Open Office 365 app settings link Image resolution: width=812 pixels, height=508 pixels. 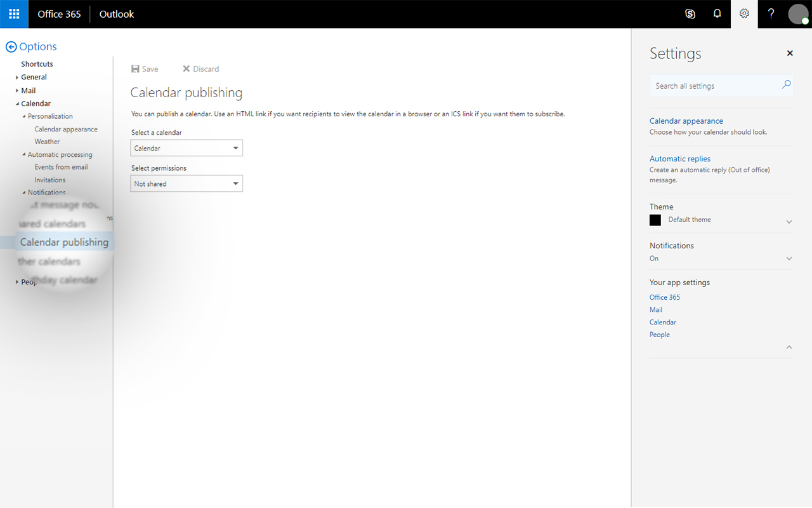pyautogui.click(x=665, y=297)
